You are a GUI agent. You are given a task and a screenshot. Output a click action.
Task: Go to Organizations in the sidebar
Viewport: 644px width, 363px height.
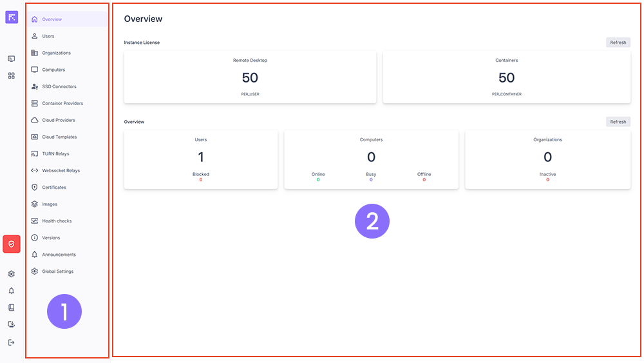click(56, 53)
